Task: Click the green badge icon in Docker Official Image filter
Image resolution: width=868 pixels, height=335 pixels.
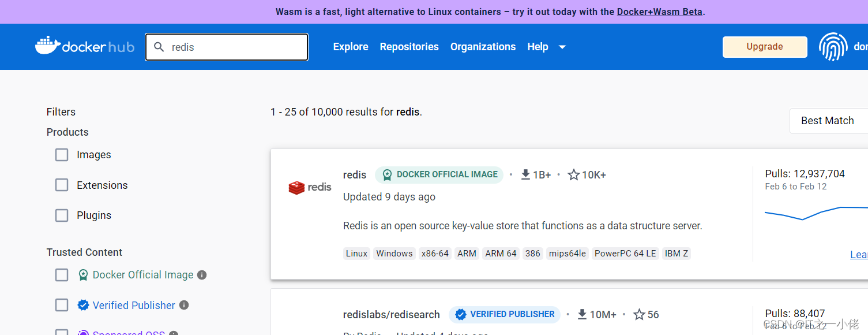Action: coord(83,275)
